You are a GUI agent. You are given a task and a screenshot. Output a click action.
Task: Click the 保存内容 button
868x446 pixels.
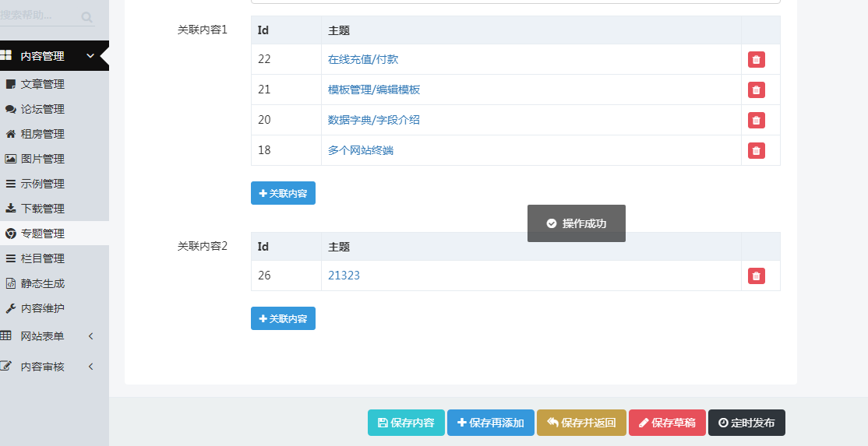(x=406, y=423)
